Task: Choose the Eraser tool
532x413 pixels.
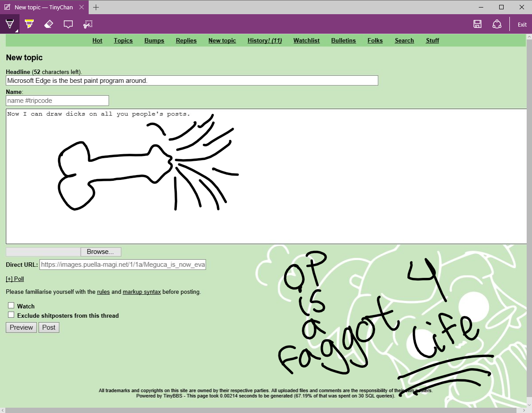Action: tap(49, 24)
